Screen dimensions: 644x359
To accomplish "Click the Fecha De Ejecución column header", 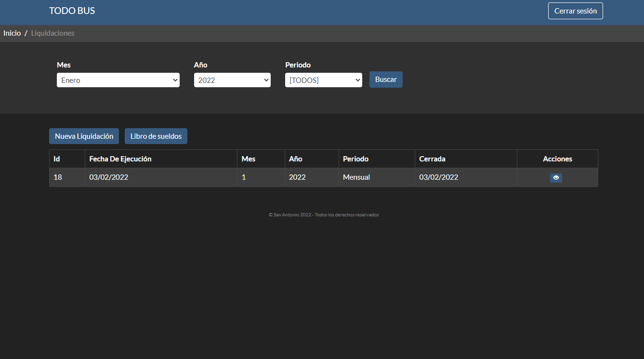I will point(120,159).
